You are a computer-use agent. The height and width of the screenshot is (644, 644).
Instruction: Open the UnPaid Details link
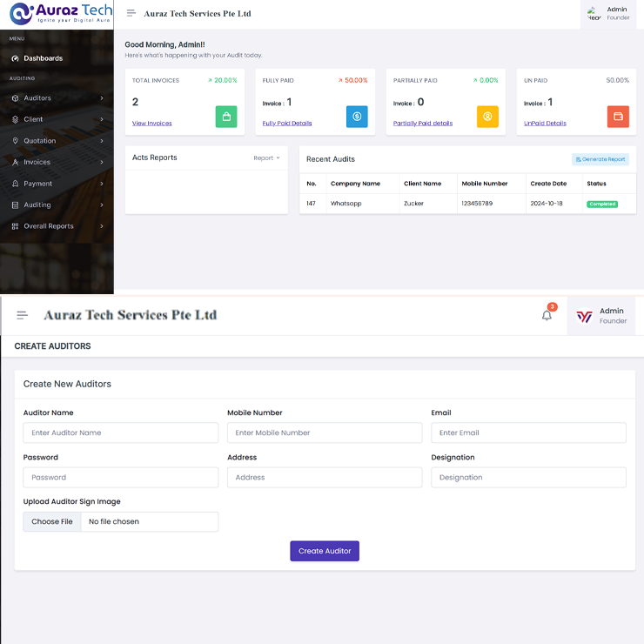click(x=545, y=124)
